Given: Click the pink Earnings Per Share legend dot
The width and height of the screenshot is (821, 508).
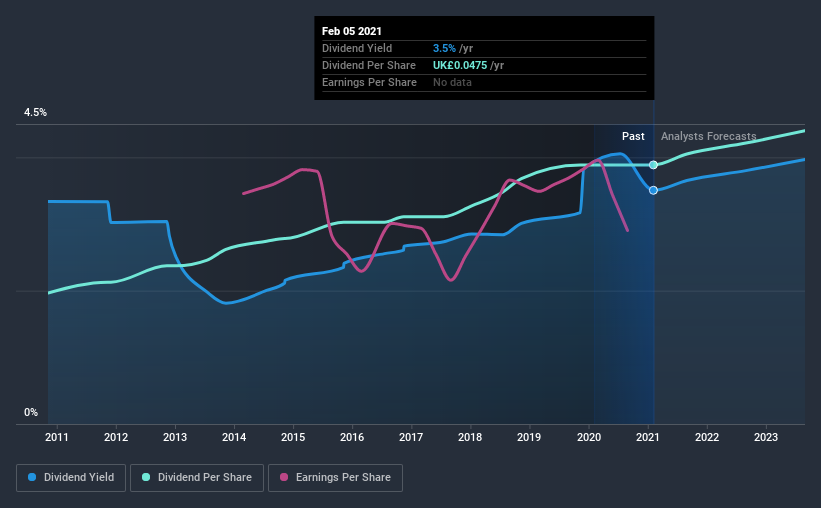Looking at the screenshot, I should point(284,477).
